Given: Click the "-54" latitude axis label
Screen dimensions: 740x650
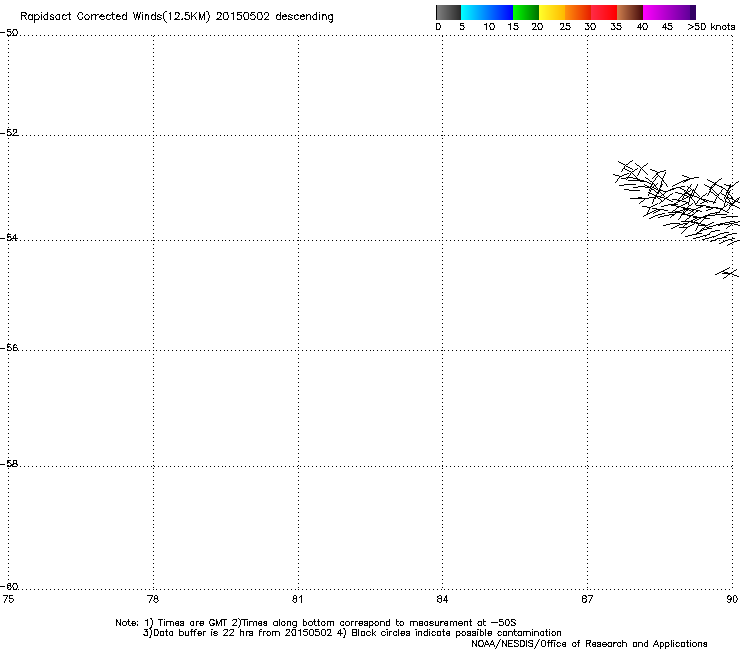Looking at the screenshot, I should (x=9, y=237).
